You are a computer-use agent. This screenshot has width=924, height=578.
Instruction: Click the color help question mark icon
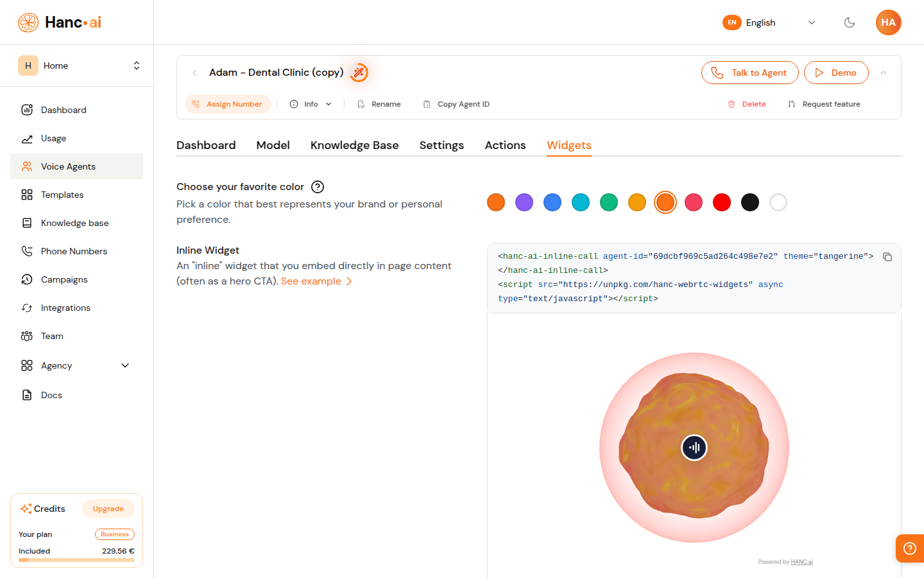point(318,187)
